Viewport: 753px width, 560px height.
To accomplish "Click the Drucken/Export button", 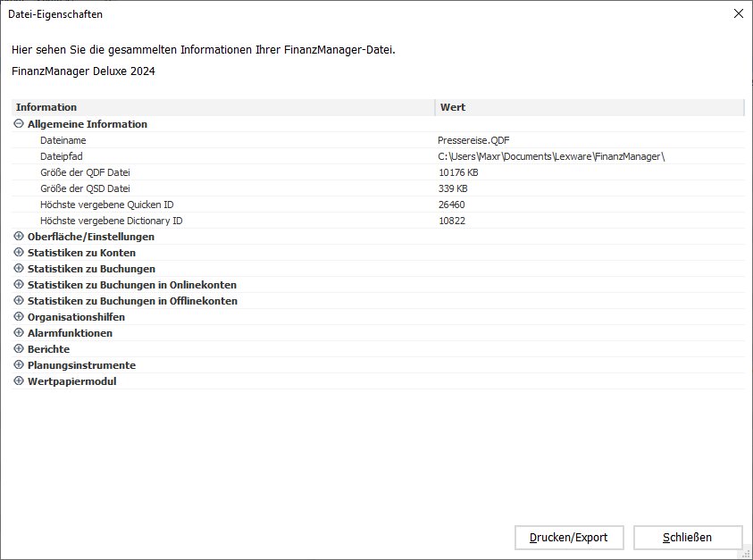I will pos(568,537).
